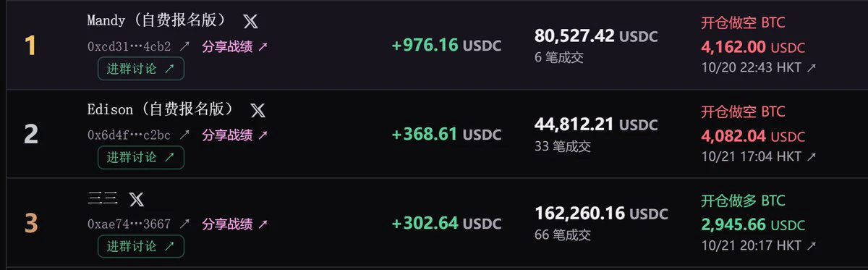The width and height of the screenshot is (868, 270).
Task: Click 进群讨论 button for Mandy
Action: click(x=141, y=69)
